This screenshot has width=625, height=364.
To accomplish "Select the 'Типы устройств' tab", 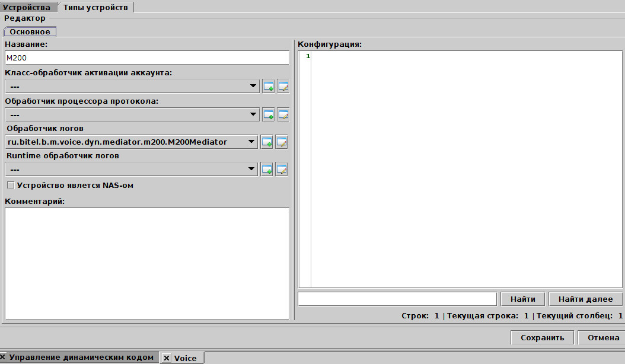I will [95, 7].
